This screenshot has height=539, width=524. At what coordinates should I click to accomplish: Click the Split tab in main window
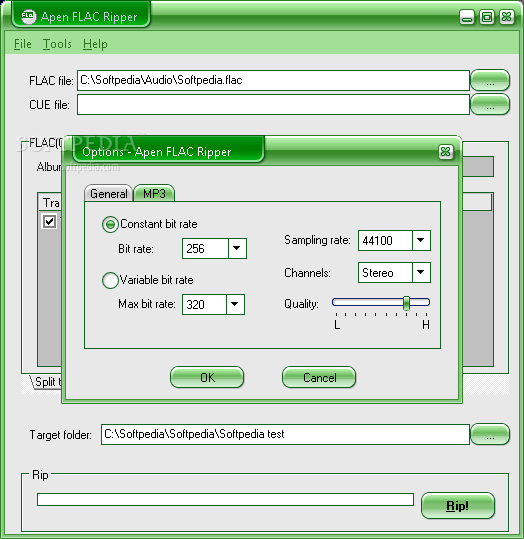pos(46,382)
